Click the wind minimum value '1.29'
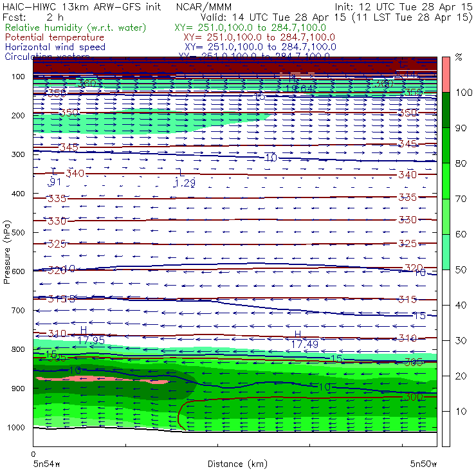Screen dimensions: 476x476 [x=185, y=183]
